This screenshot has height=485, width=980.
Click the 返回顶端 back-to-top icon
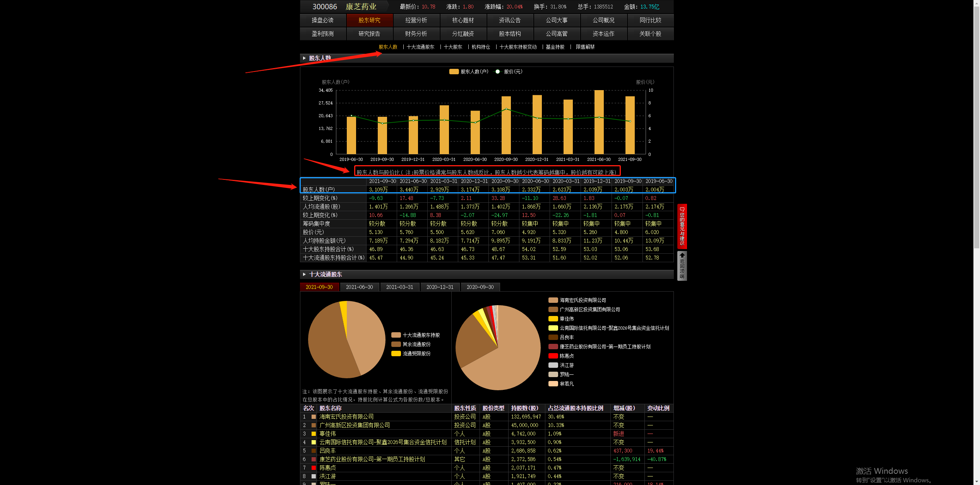point(682,266)
